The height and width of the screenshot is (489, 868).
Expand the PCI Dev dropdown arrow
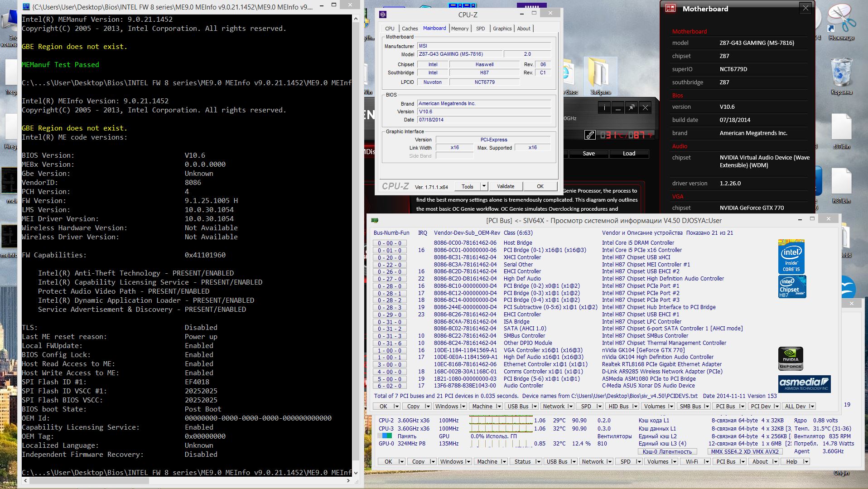point(776,406)
